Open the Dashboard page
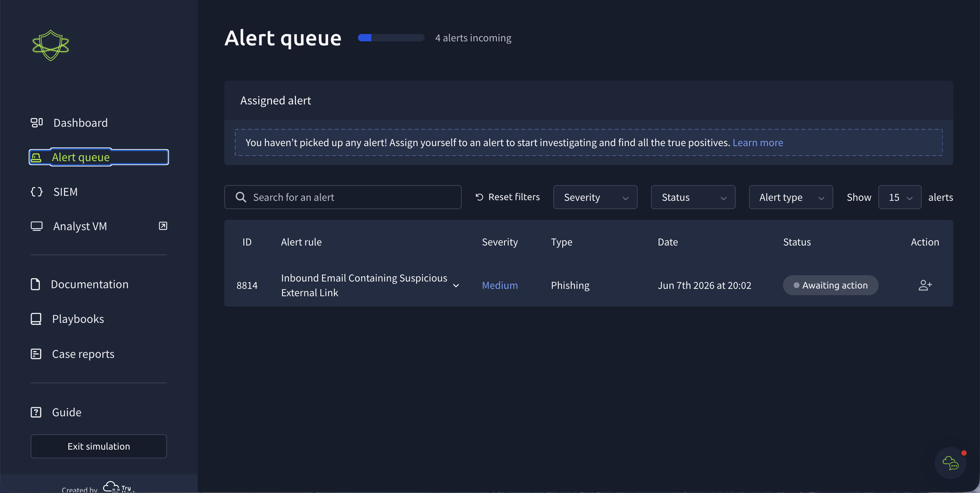This screenshot has width=980, height=493. tap(80, 123)
